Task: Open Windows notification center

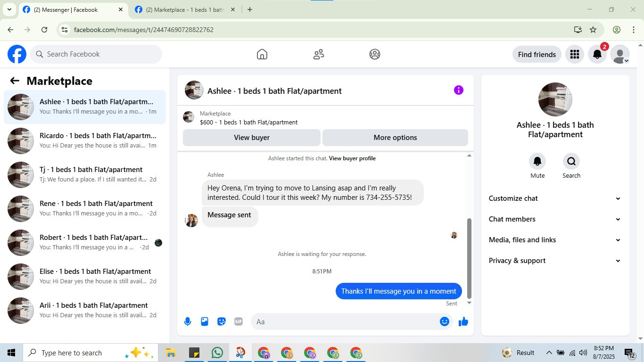Action: (x=630, y=353)
